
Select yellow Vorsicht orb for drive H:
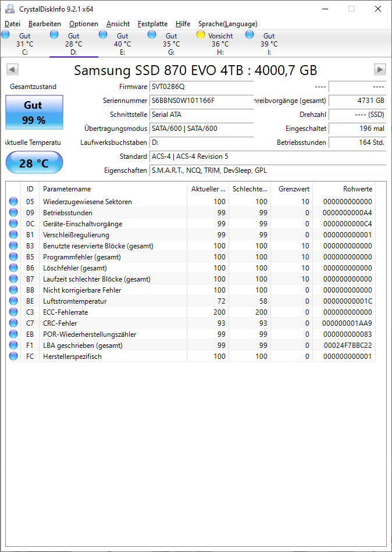[x=201, y=34]
